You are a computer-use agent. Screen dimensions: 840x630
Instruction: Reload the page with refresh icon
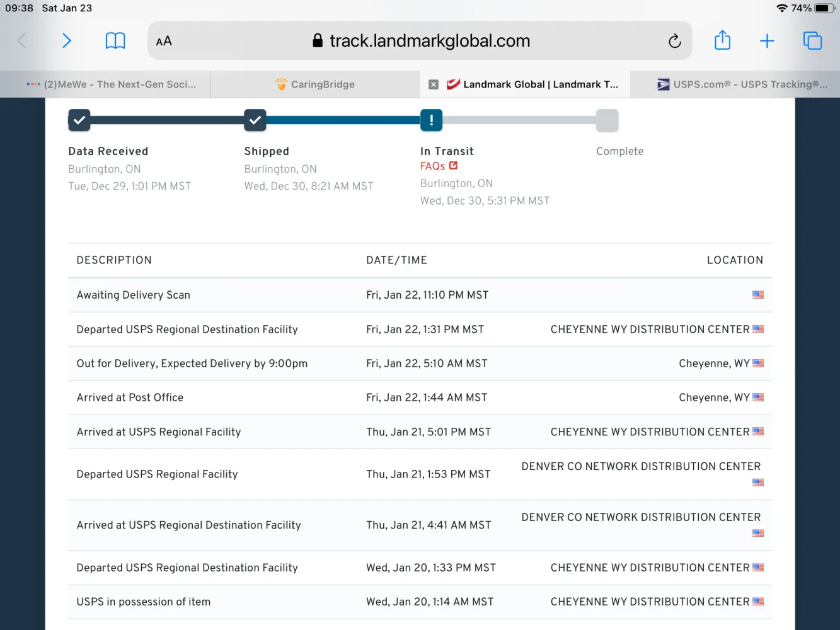click(674, 41)
